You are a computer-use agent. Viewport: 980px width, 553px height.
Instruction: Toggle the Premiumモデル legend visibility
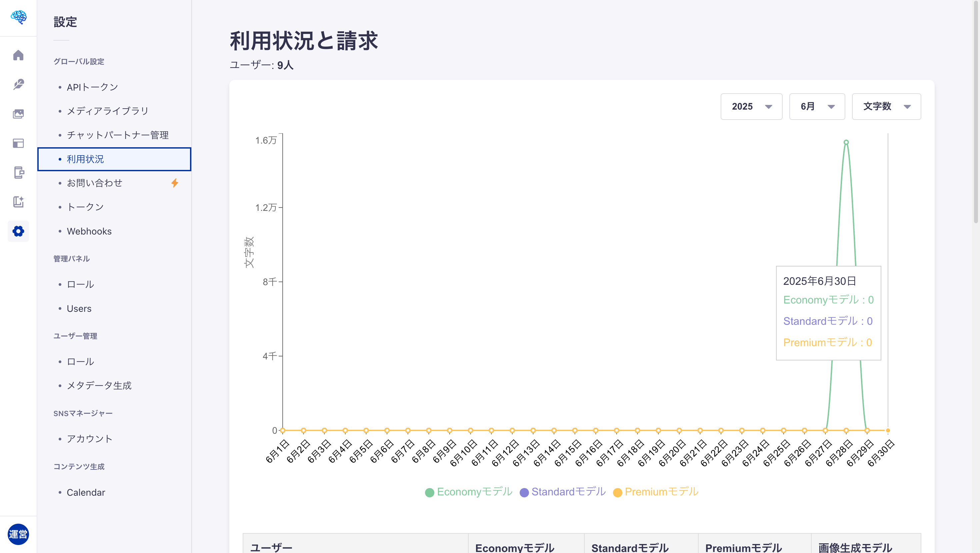[655, 491]
